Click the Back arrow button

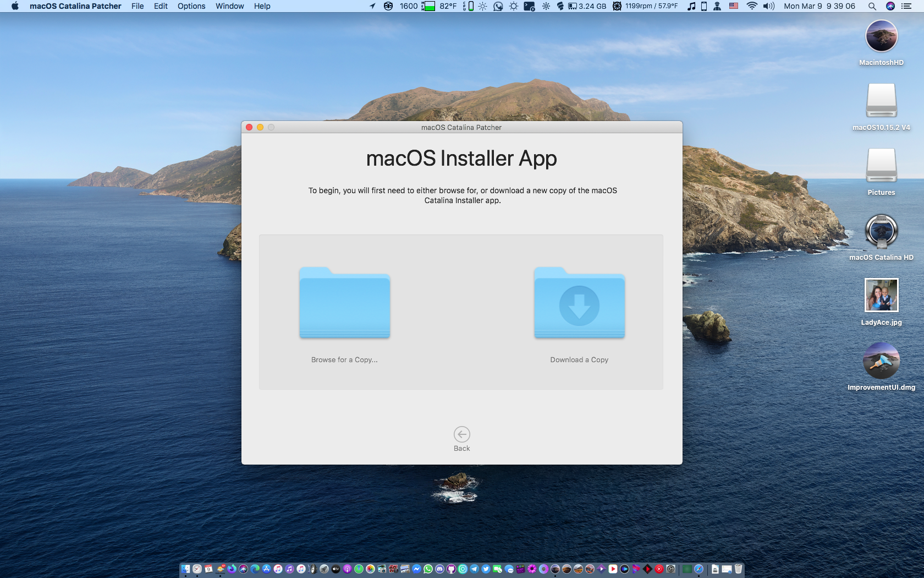(462, 434)
